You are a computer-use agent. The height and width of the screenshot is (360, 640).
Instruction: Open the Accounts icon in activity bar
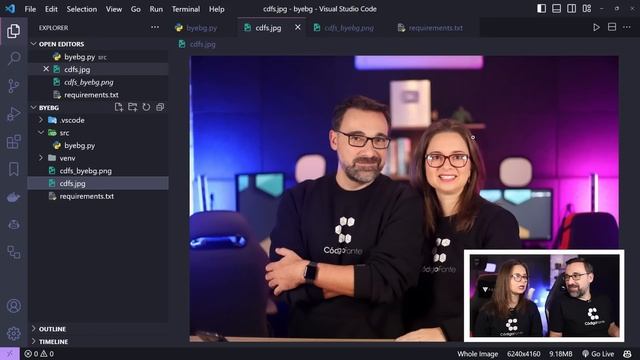13,306
